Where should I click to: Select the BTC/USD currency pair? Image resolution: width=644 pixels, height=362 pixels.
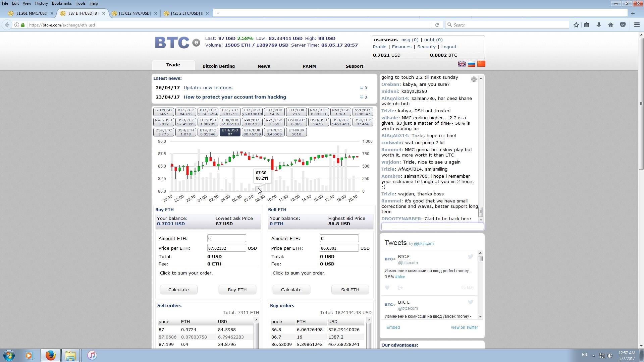(x=163, y=112)
